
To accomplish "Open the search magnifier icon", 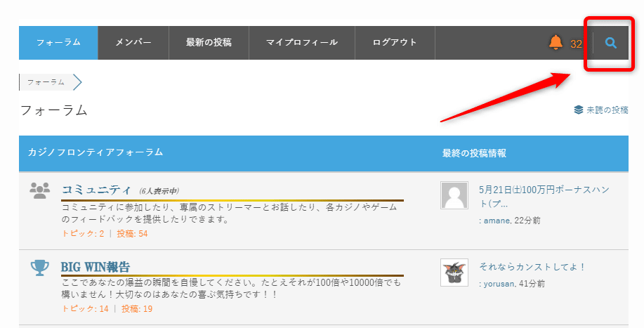I will (x=611, y=43).
